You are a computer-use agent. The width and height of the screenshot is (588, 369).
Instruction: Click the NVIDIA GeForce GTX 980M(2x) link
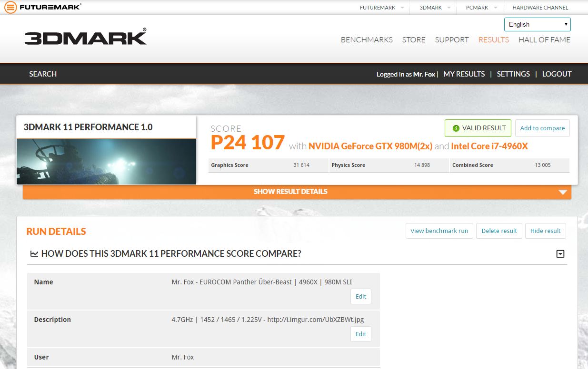370,146
